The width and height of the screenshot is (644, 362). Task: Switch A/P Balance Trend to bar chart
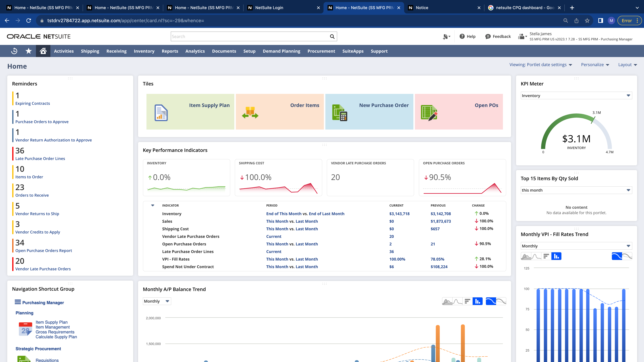tap(467, 301)
